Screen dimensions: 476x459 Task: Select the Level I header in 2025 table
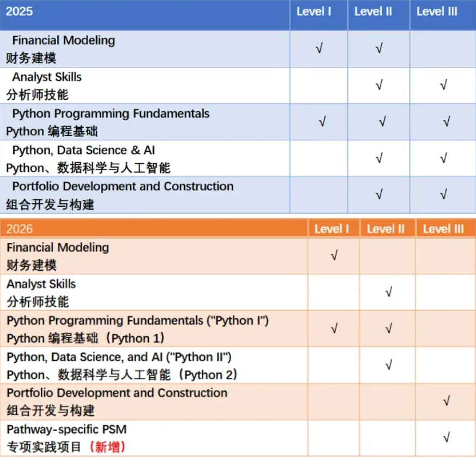tap(314, 11)
